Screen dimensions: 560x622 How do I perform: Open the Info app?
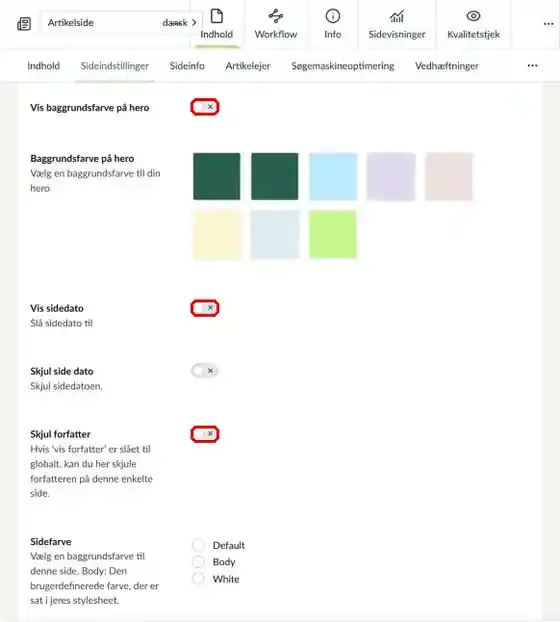point(332,24)
